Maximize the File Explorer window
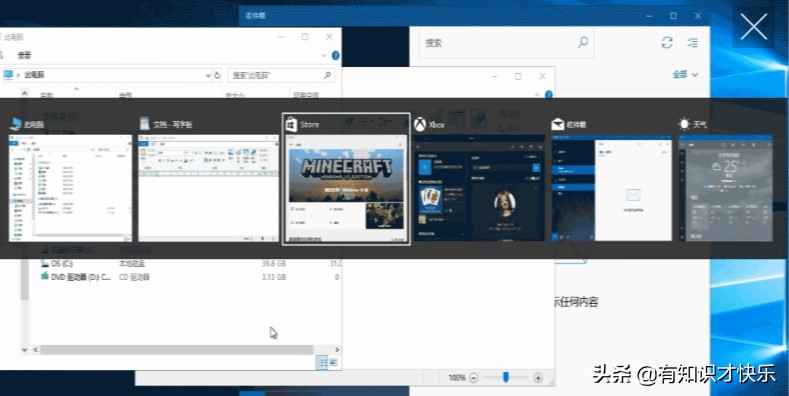 pyautogui.click(x=305, y=37)
